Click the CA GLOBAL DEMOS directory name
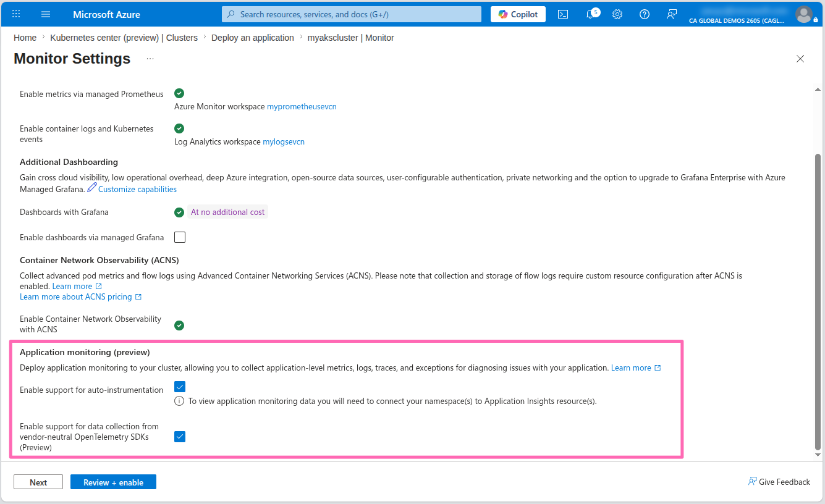 pyautogui.click(x=737, y=20)
